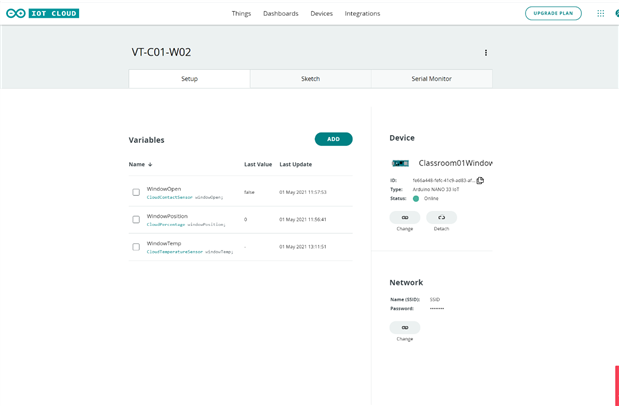Open the Dashboards menu item
This screenshot has width=619, height=406.
pyautogui.click(x=281, y=13)
